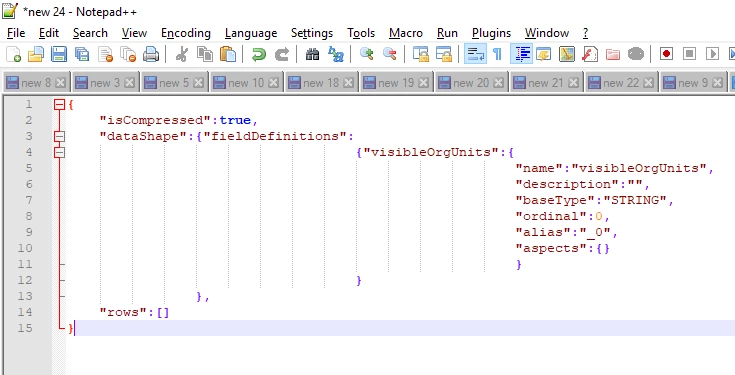Close the new 22 tab
This screenshot has width=735, height=375.
[648, 83]
